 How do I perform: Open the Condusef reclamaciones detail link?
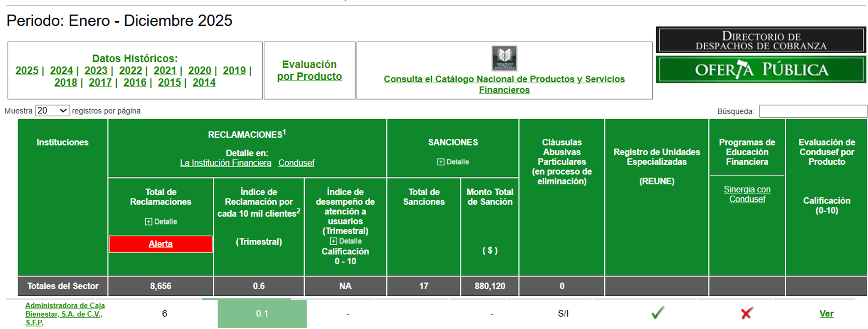[296, 163]
